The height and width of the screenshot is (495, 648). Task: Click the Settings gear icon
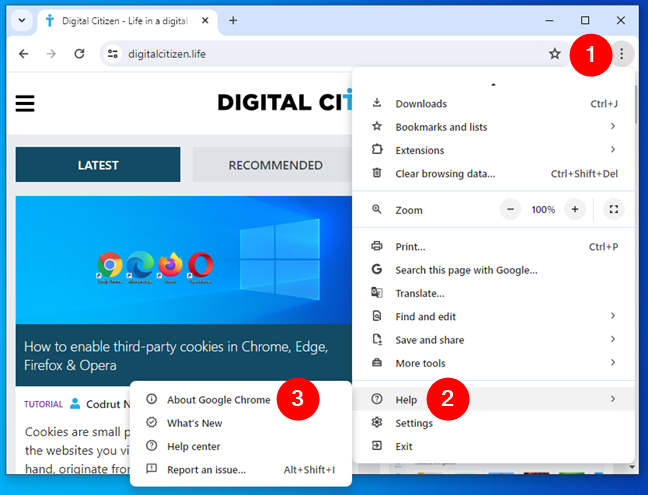376,422
